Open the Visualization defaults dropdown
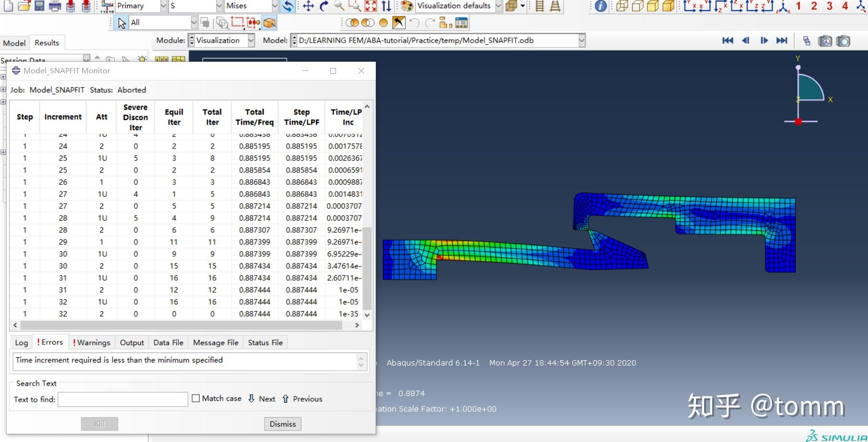This screenshot has width=868, height=442. [x=499, y=6]
